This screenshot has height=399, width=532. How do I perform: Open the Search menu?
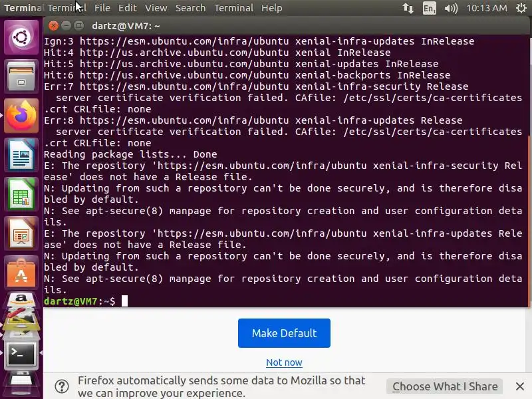click(x=190, y=8)
